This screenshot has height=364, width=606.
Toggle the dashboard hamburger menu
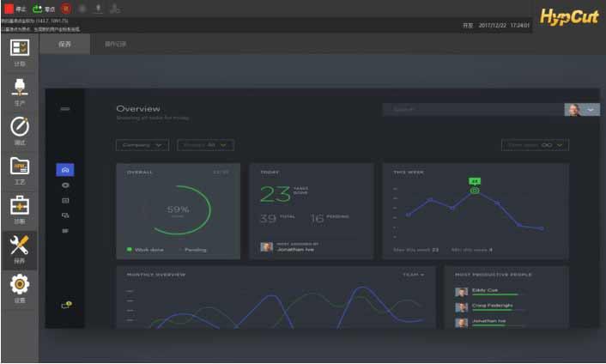tap(65, 109)
